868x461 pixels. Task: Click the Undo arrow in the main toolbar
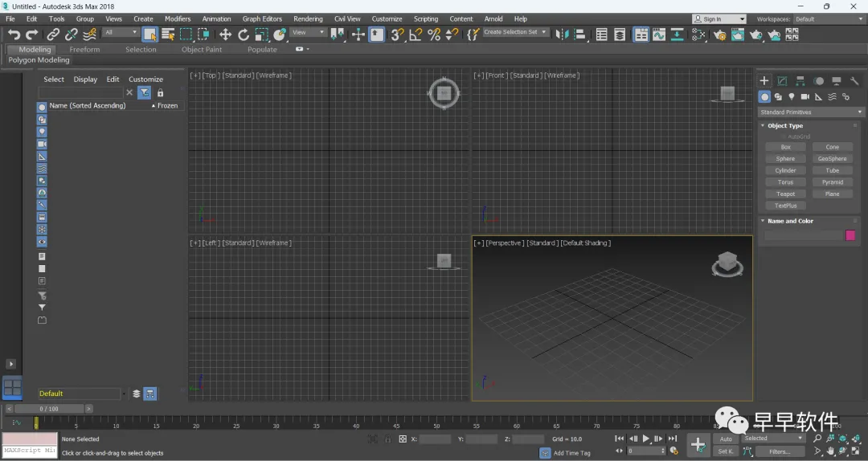(x=14, y=35)
